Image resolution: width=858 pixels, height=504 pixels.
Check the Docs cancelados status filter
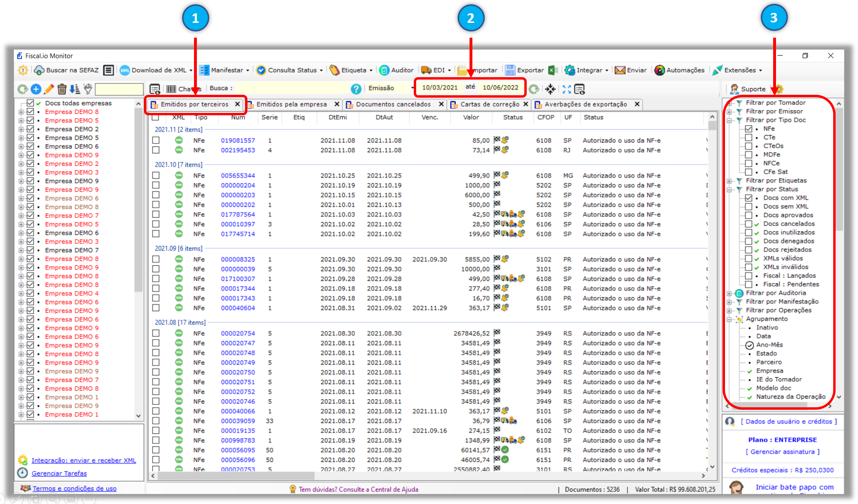[749, 223]
